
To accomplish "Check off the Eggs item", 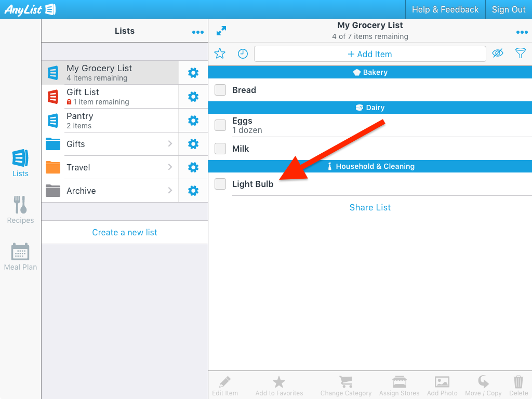I will (x=220, y=125).
